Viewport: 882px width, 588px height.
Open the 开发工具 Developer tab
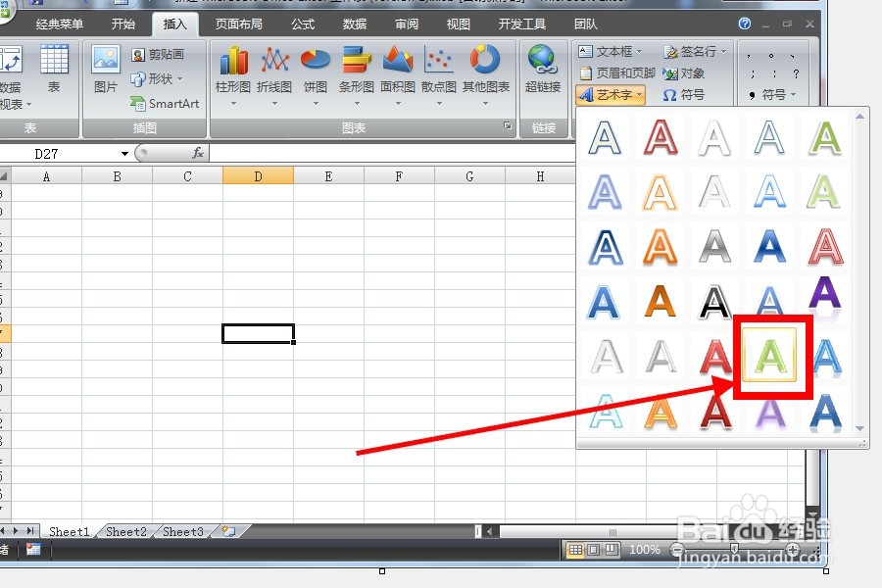pyautogui.click(x=522, y=24)
